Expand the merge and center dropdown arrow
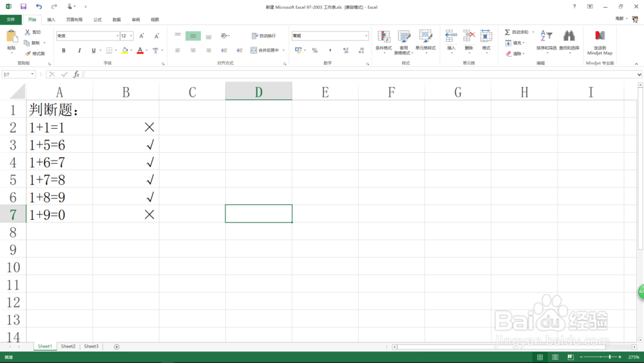The height and width of the screenshot is (363, 644). [283, 50]
